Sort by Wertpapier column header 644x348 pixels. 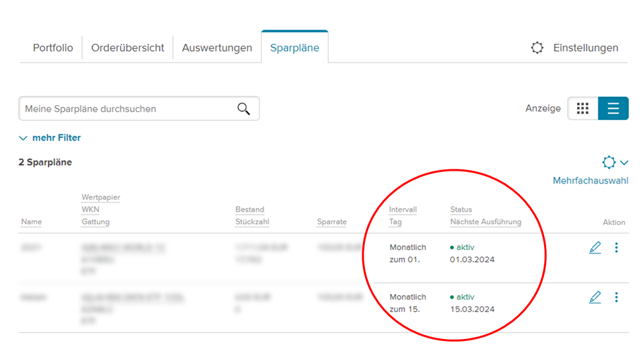coord(101,197)
